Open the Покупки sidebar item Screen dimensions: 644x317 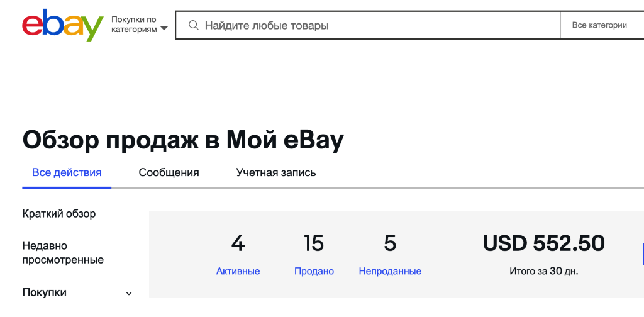pyautogui.click(x=45, y=292)
